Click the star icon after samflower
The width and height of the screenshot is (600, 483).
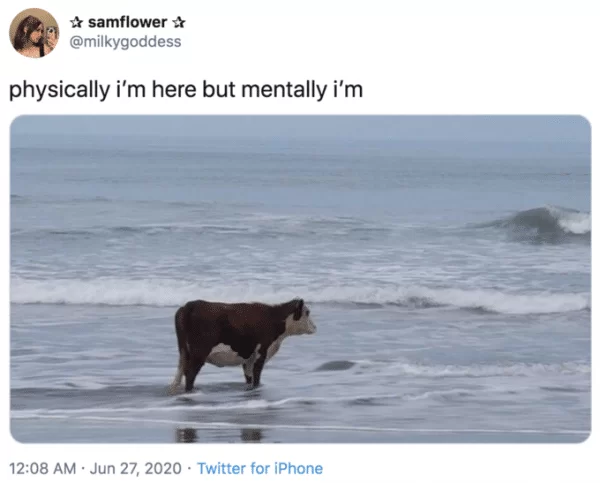179,23
